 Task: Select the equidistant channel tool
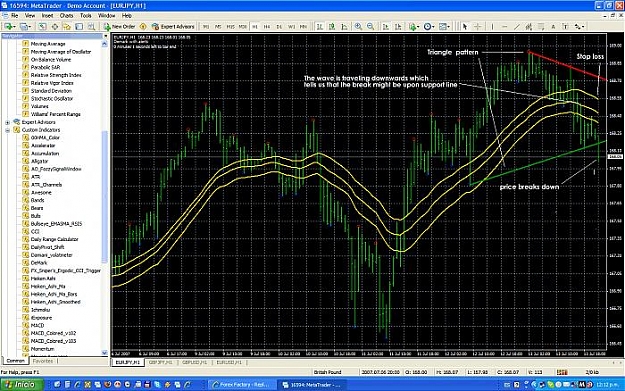click(529, 26)
